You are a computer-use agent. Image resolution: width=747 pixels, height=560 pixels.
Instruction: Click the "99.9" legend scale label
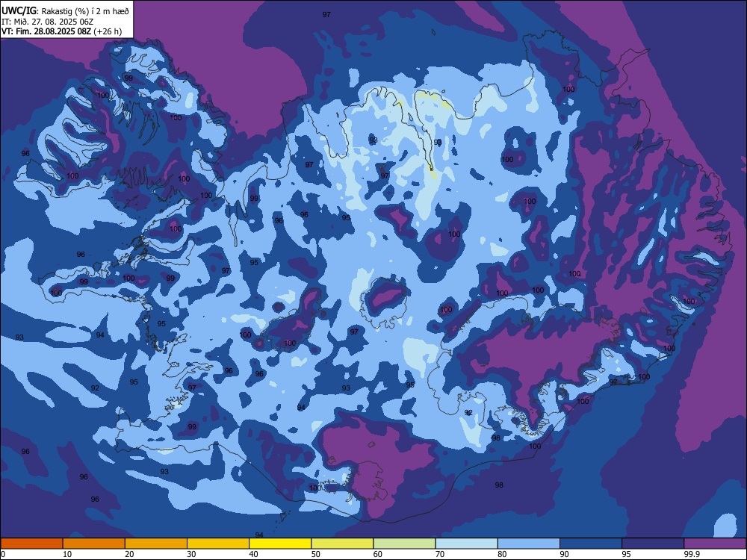(x=691, y=554)
